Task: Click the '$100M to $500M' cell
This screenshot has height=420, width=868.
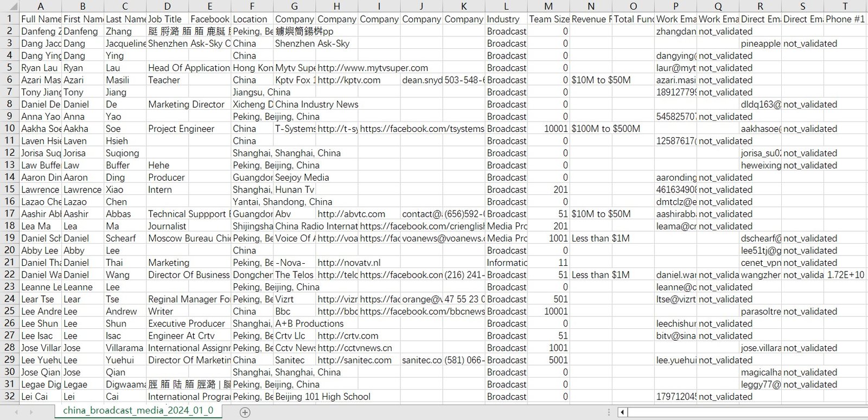Action: (605, 129)
